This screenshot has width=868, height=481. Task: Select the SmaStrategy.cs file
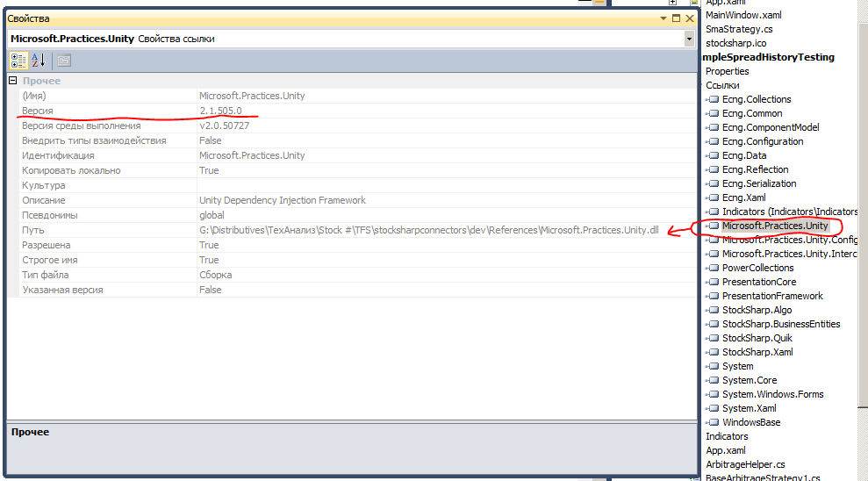739,29
